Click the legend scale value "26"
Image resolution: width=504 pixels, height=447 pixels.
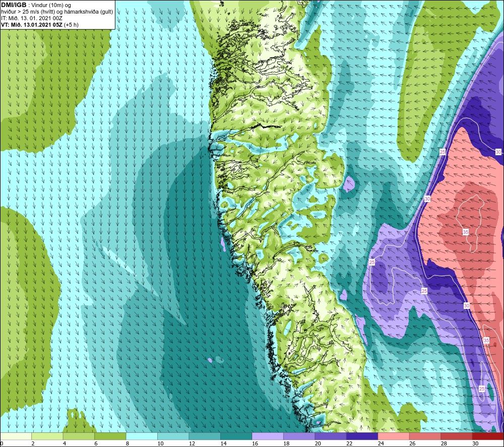coord(412,443)
